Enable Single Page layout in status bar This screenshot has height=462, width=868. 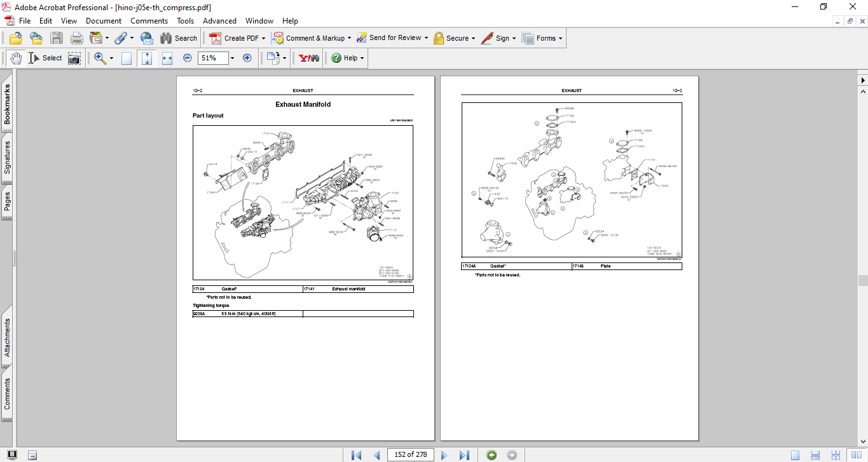(x=796, y=455)
